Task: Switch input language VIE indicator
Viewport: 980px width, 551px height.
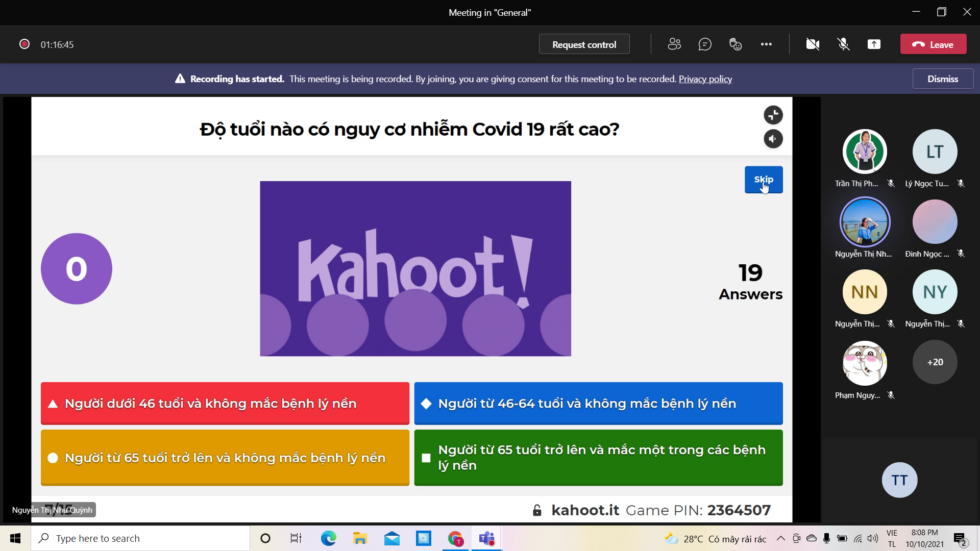Action: [x=892, y=538]
